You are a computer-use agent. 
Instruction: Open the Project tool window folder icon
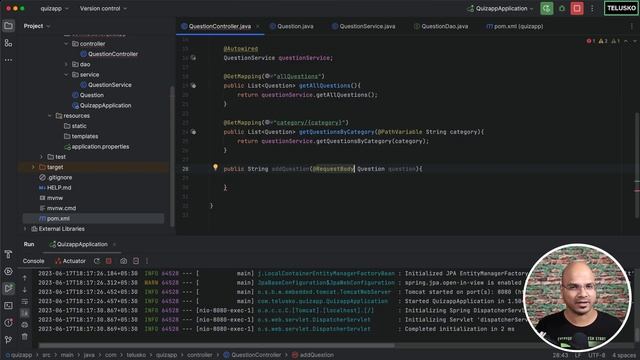pos(8,26)
